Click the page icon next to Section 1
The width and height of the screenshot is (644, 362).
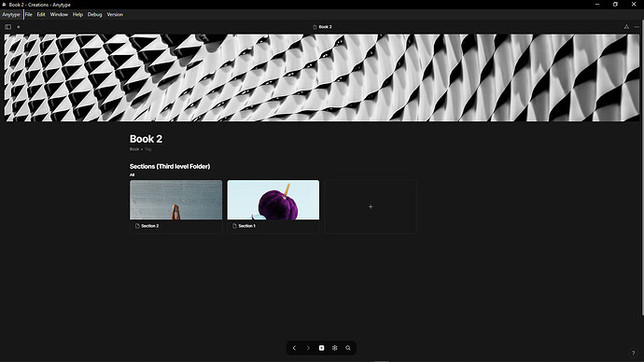click(234, 226)
